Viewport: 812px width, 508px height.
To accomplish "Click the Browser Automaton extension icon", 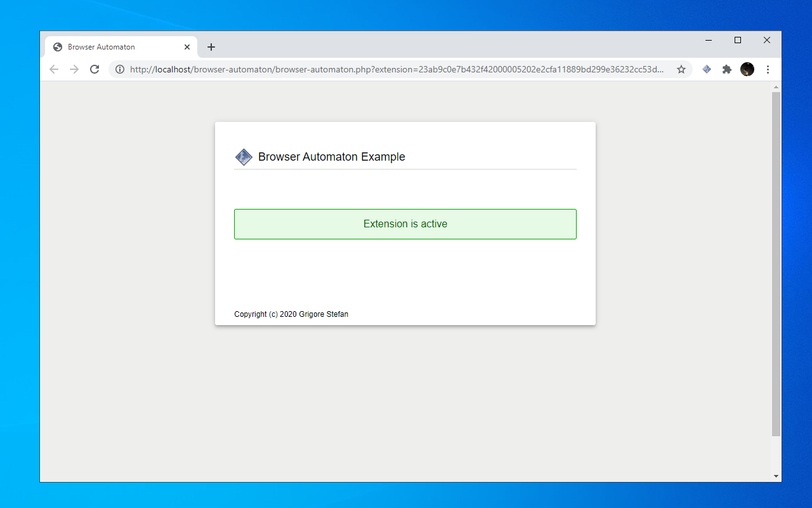I will point(707,69).
